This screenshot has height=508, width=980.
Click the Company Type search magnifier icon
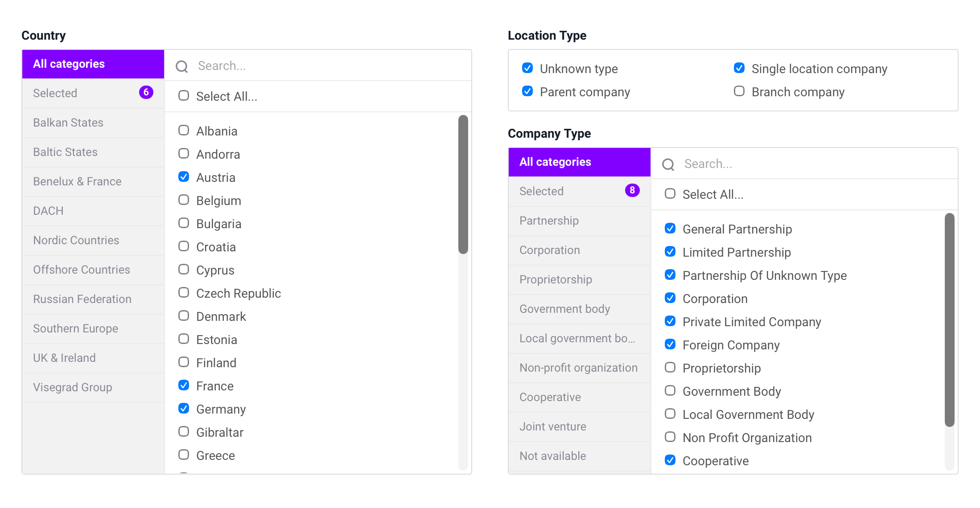pos(668,164)
